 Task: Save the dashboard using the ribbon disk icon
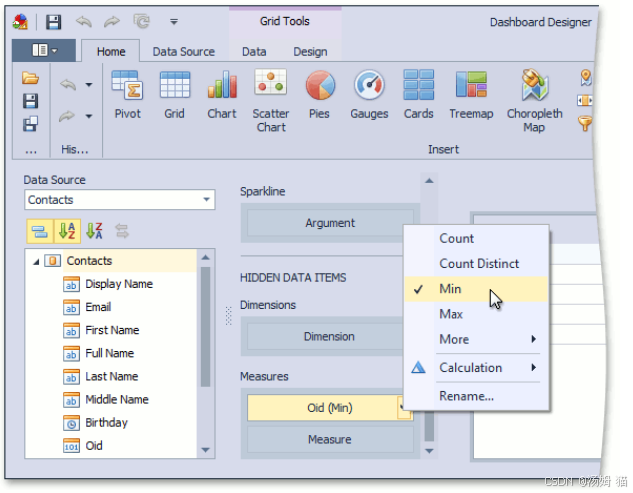[x=30, y=101]
